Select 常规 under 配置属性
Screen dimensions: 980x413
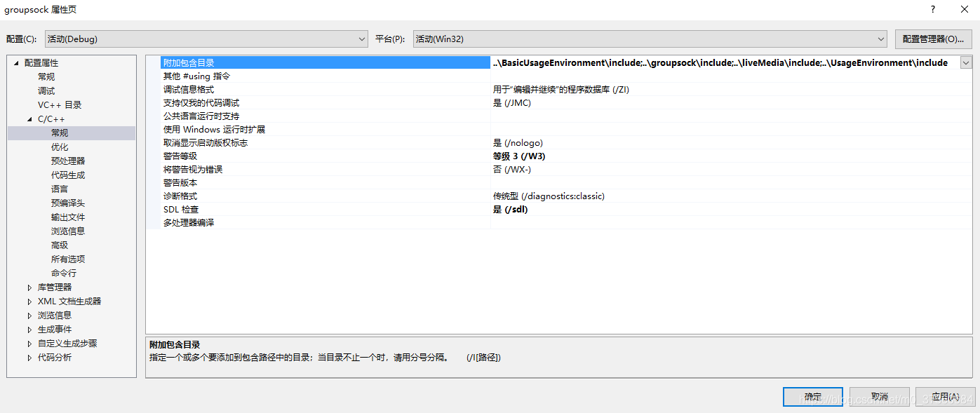coord(46,77)
